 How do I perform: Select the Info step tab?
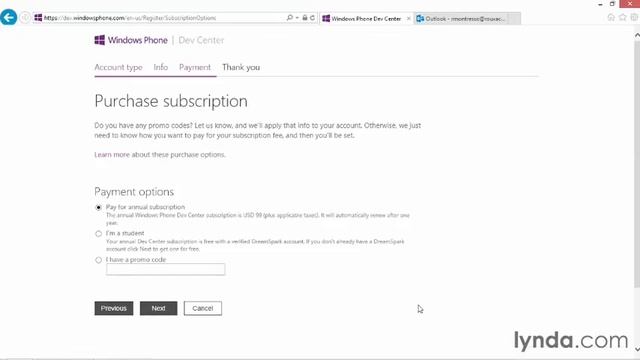(160, 67)
